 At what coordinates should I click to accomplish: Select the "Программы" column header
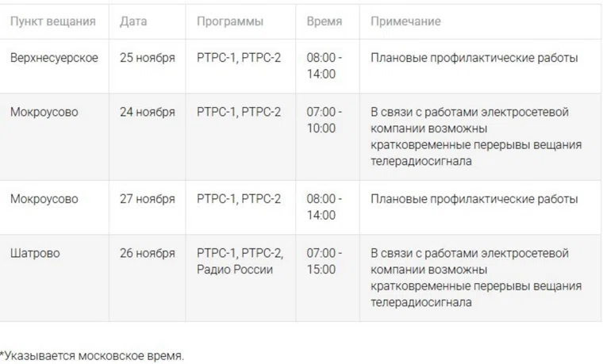(x=230, y=21)
